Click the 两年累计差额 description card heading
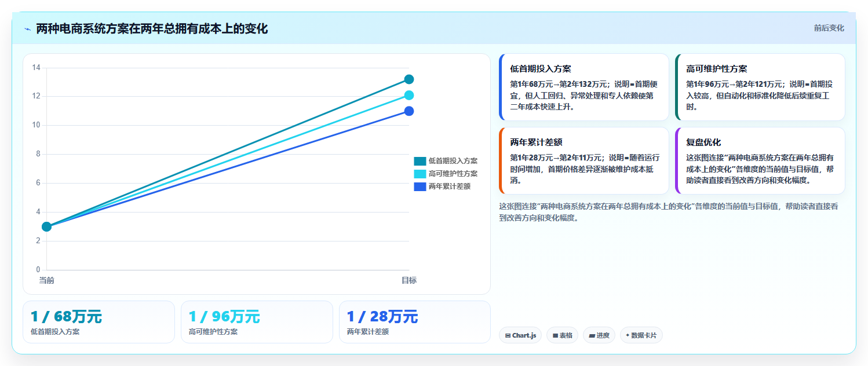868x366 pixels. tap(537, 142)
